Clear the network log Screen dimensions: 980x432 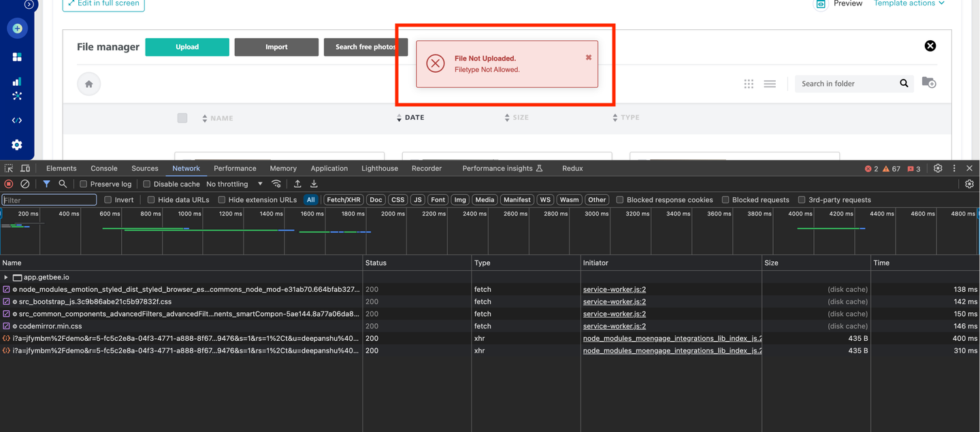25,184
